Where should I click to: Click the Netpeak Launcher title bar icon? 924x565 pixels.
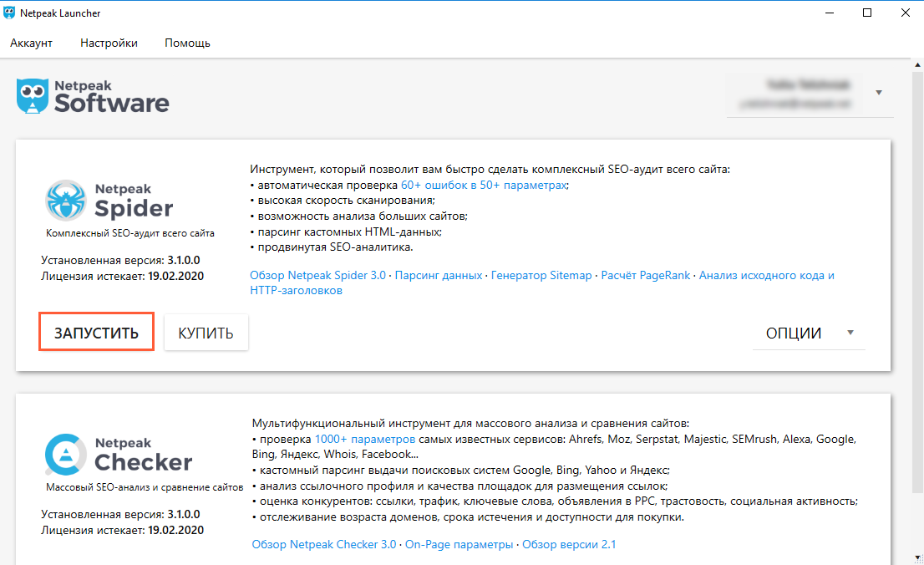[9, 13]
